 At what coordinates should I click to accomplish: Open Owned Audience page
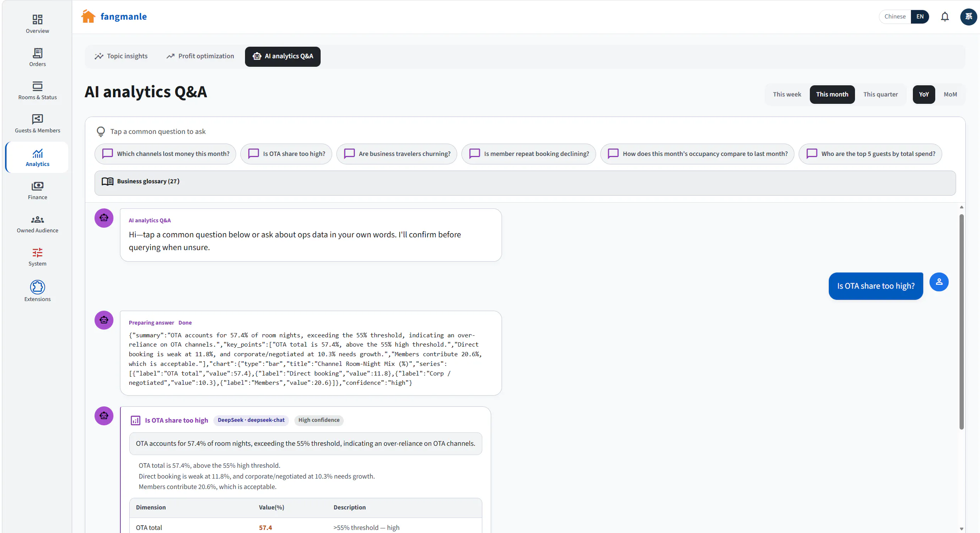coord(37,223)
